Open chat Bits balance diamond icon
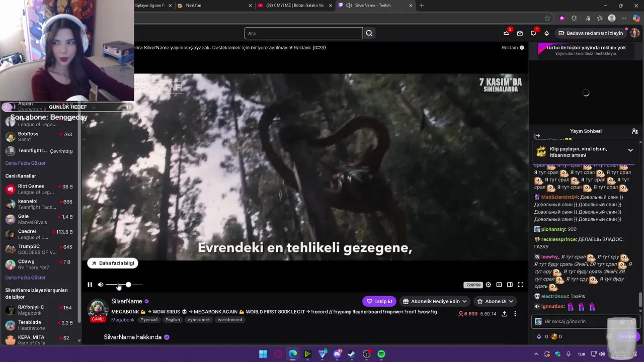Viewport: 644px width, 362px height. pos(539,336)
